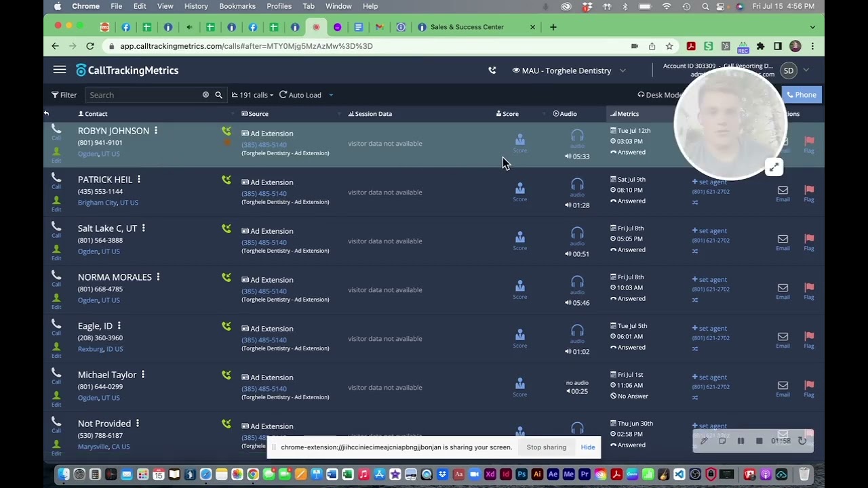The width and height of the screenshot is (868, 488).
Task: Hide the screen sharing notification
Action: (x=588, y=447)
